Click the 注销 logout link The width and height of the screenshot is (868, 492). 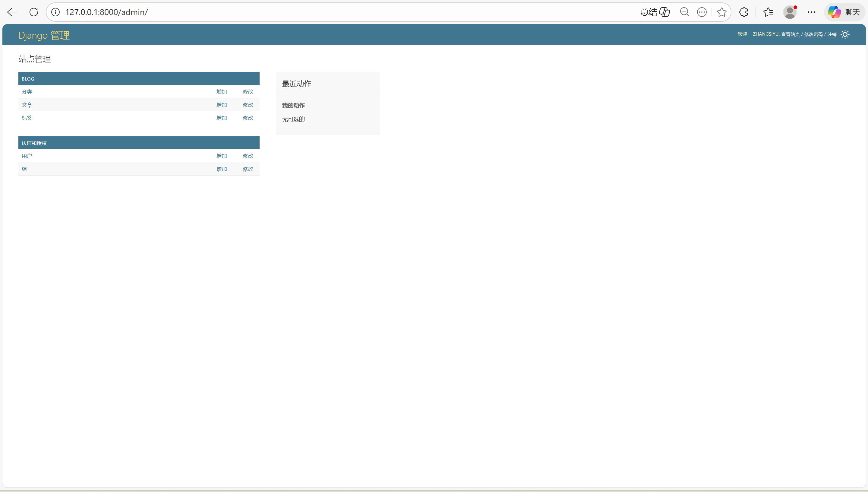pos(832,34)
